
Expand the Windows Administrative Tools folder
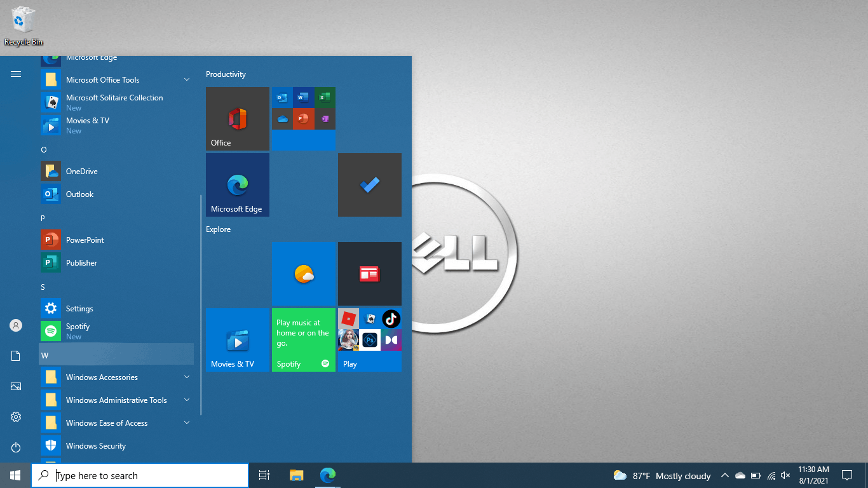click(x=116, y=400)
